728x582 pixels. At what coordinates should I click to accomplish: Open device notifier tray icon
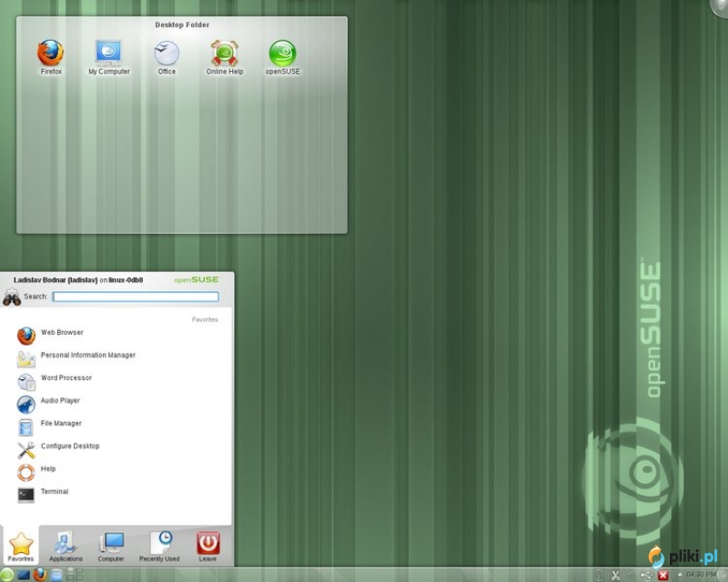click(x=646, y=576)
